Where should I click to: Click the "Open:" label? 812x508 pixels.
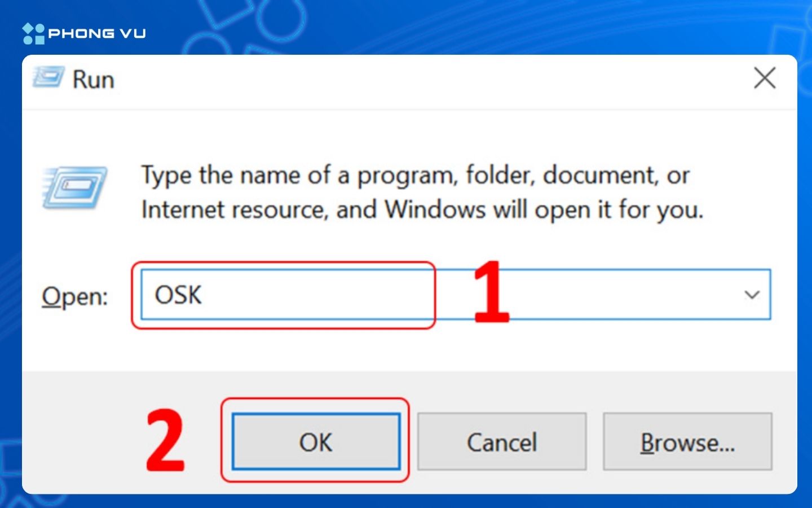[74, 296]
